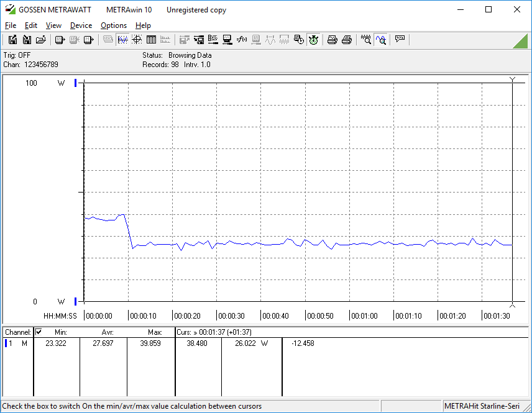Toggle the min/avr/max between cursors checkbox
The height and width of the screenshot is (413, 532).
(39, 332)
